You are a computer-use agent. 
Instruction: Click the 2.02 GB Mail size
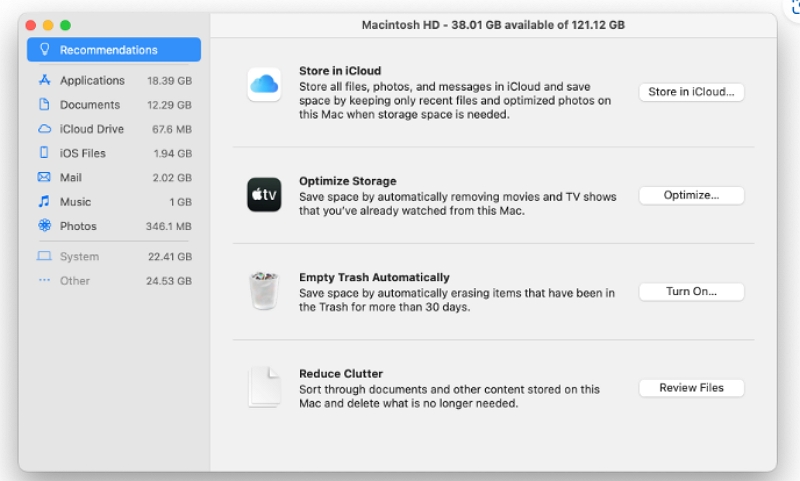tap(172, 178)
